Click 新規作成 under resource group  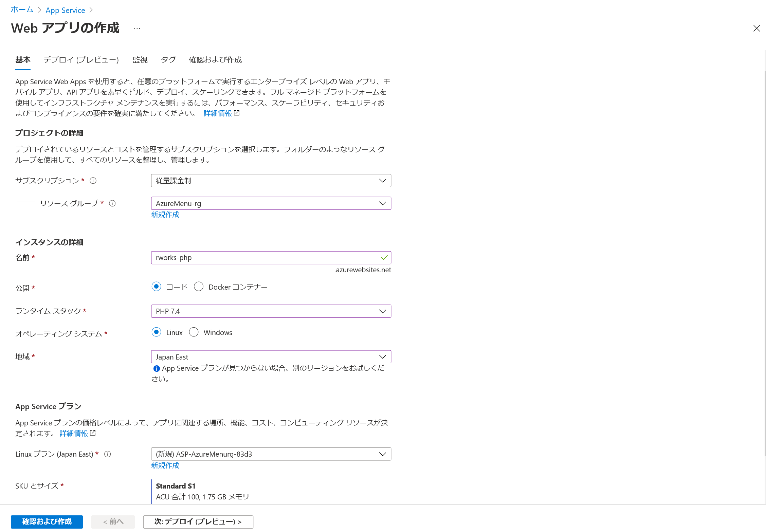point(165,215)
